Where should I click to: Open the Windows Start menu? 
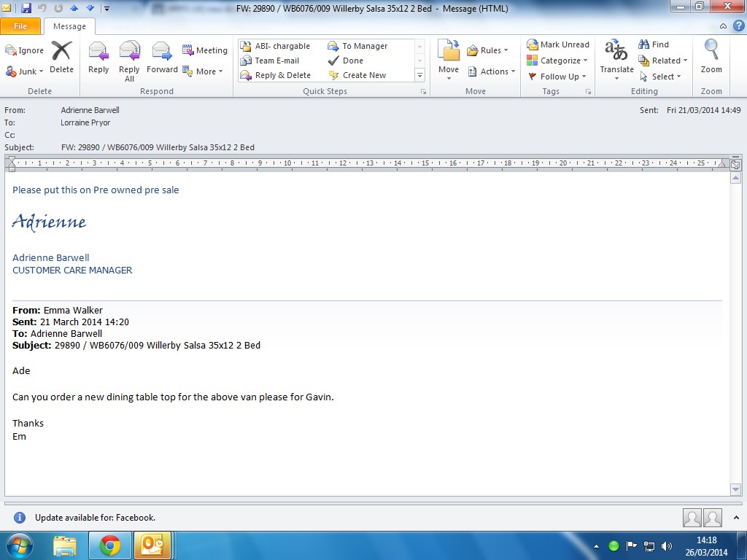tap(20, 546)
